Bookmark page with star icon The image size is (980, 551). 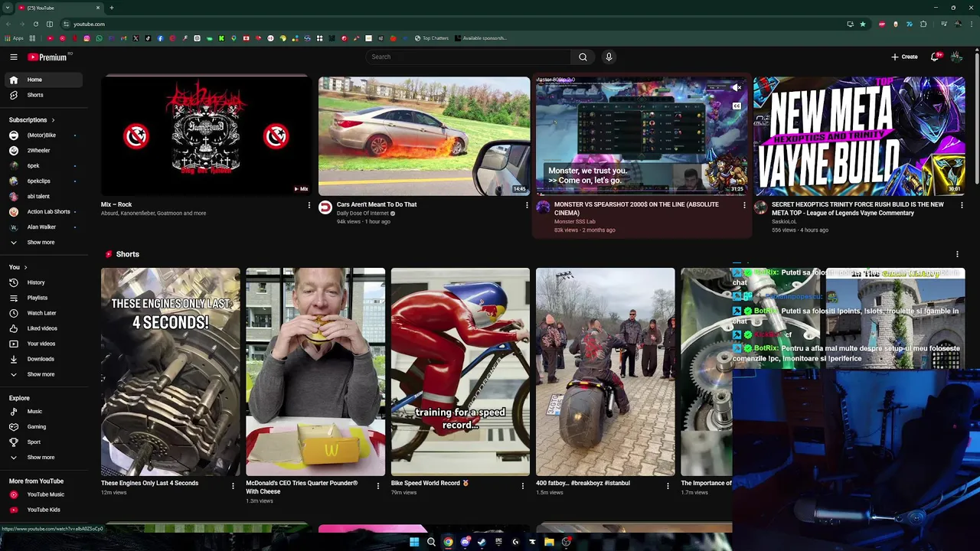[x=863, y=24]
